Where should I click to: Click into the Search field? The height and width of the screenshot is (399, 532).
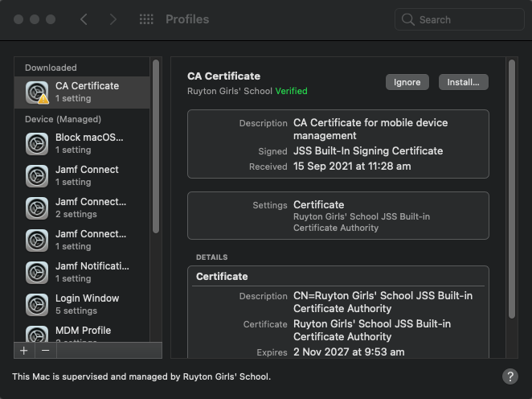click(x=460, y=19)
